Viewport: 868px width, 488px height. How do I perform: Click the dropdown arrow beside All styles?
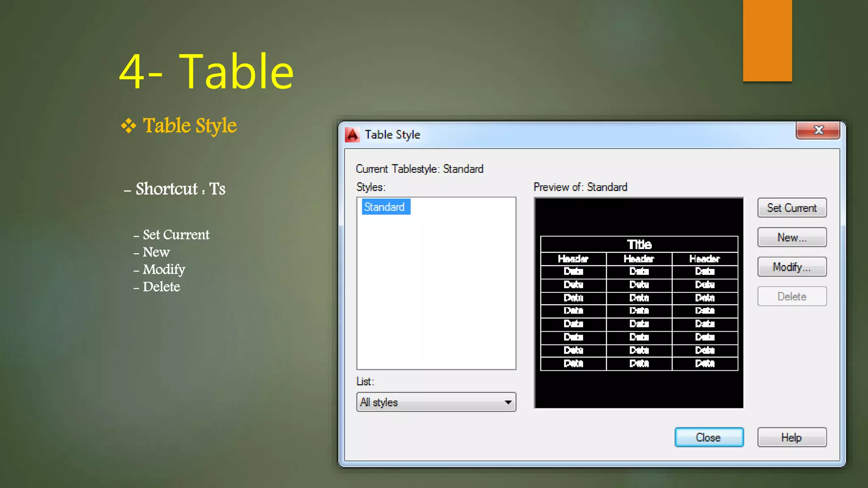tap(508, 402)
